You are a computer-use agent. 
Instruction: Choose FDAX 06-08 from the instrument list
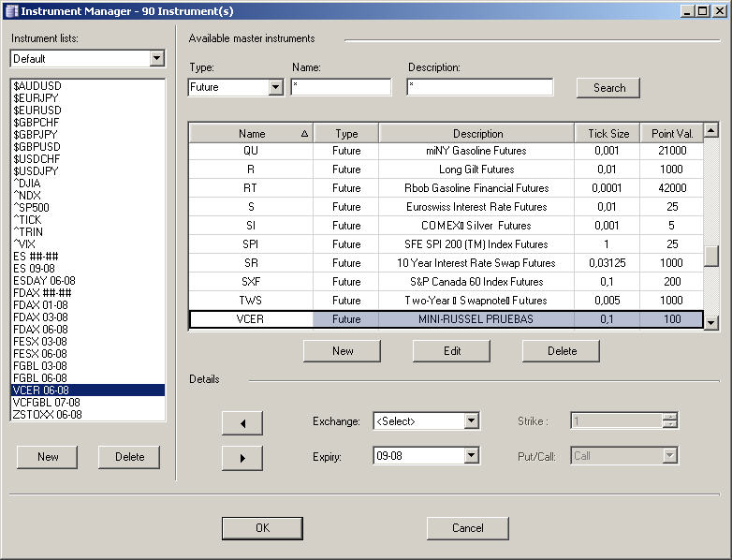click(40, 329)
